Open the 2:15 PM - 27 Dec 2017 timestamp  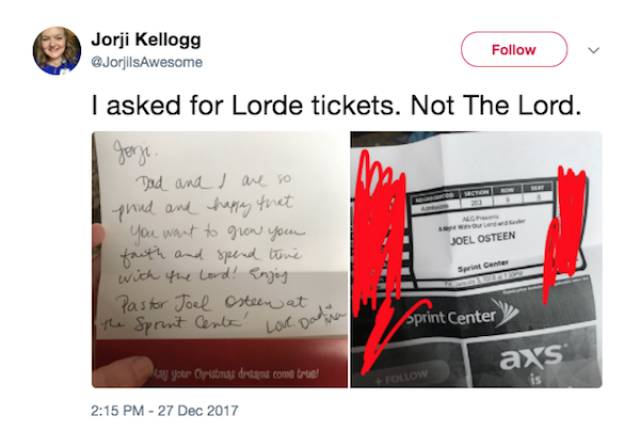coord(164,410)
